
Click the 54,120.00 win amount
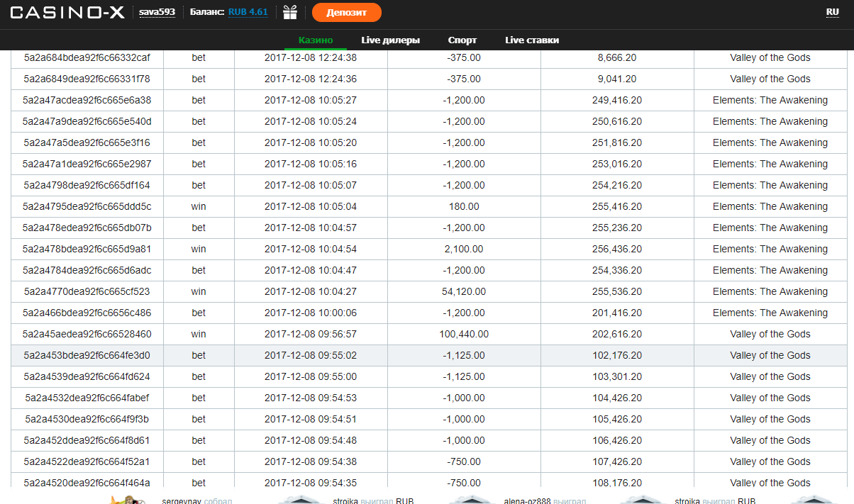pyautogui.click(x=464, y=291)
